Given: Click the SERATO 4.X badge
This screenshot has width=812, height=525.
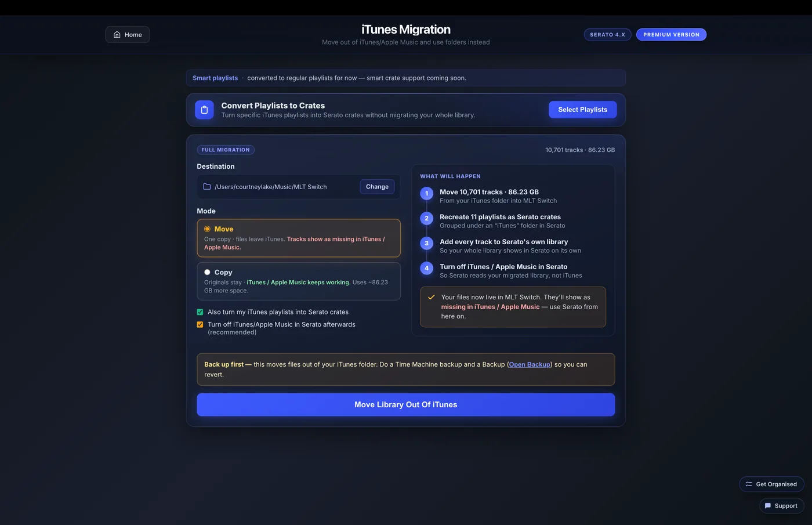Looking at the screenshot, I should [607, 35].
